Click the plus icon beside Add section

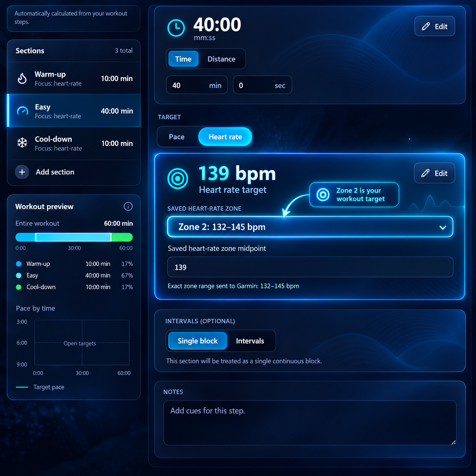pyautogui.click(x=22, y=172)
